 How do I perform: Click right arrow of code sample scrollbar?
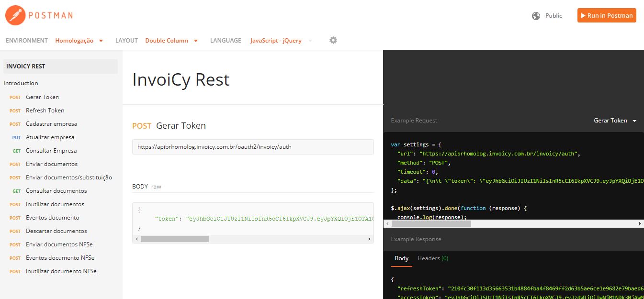640,224
